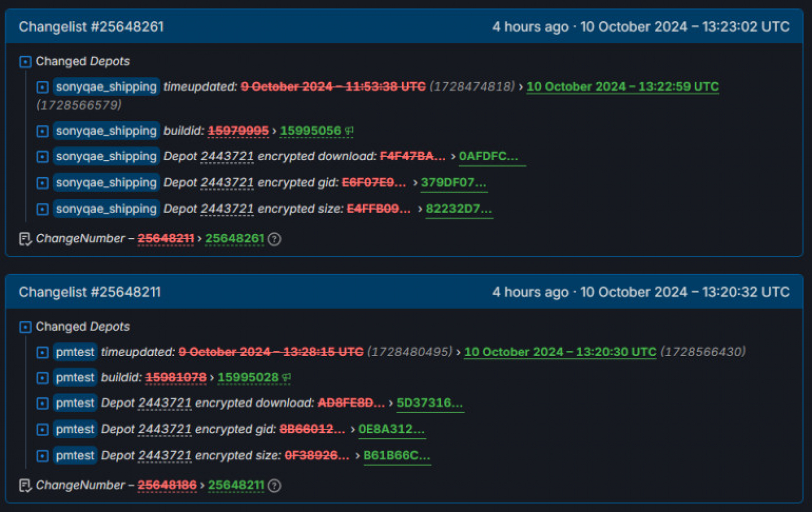Screen dimensions: 812x512
Task: Click pmtest tag on encrypted size row
Action: point(75,455)
